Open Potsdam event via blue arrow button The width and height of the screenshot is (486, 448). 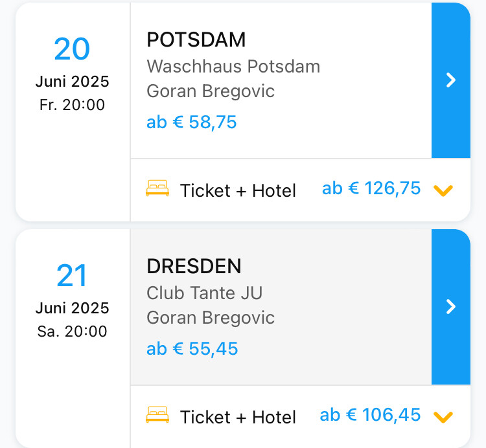coord(451,80)
